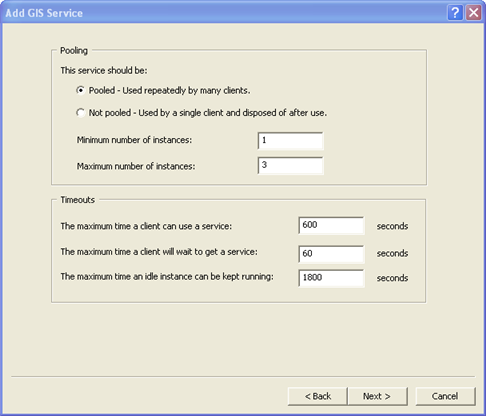Select the 60 seconds wait timeout field

pyautogui.click(x=331, y=254)
